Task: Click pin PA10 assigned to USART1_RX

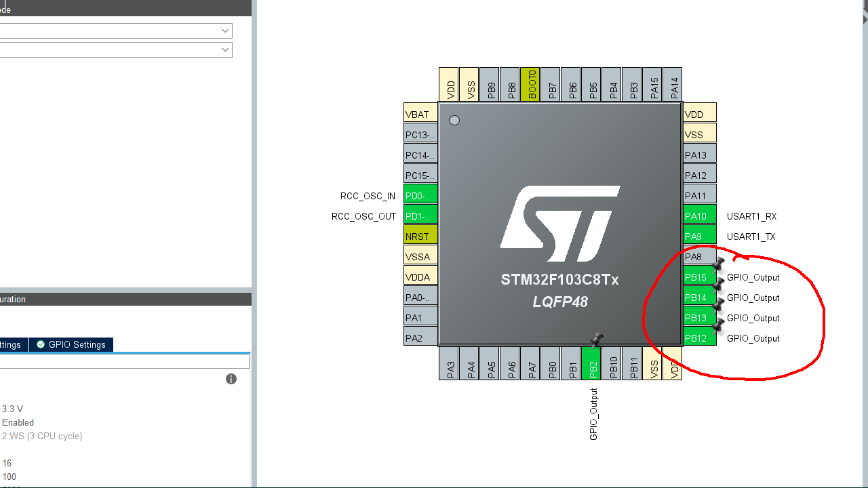Action: pos(696,216)
